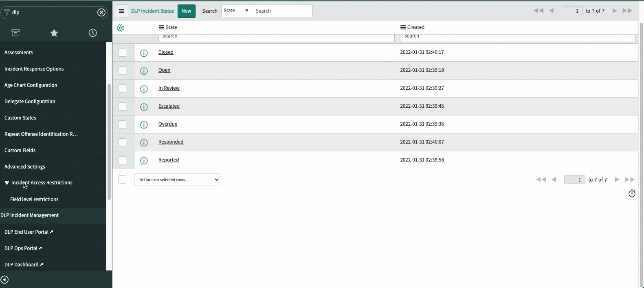
Task: Go to first page in bottom pagination
Action: coord(541,179)
